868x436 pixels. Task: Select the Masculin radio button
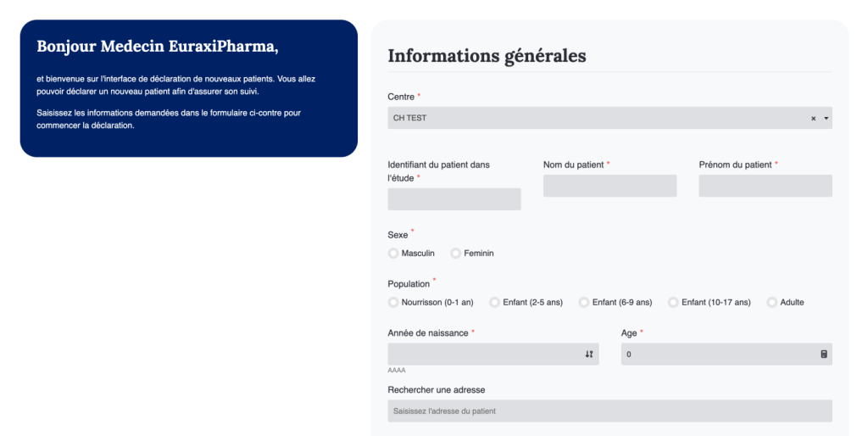393,254
